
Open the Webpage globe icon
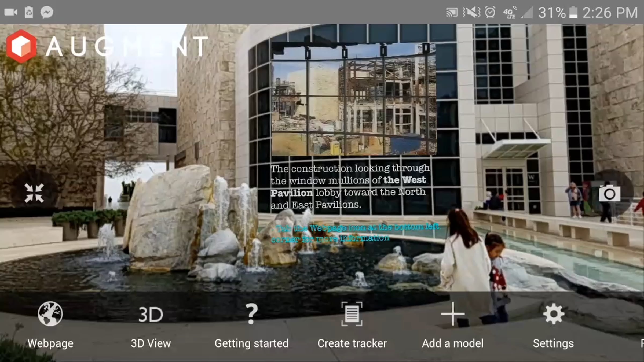coord(50,314)
